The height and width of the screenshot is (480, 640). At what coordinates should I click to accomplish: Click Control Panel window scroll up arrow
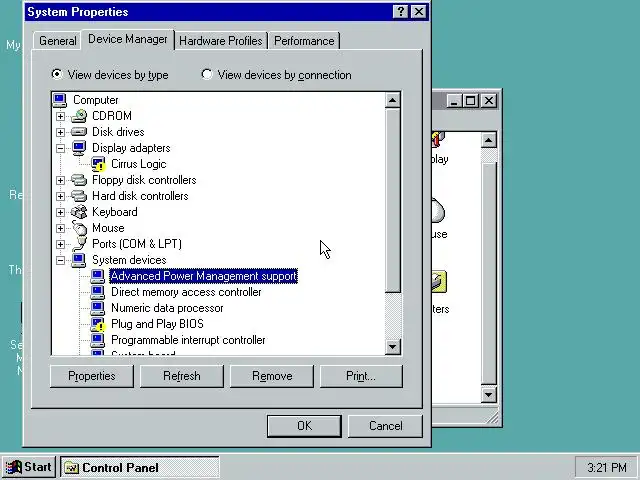pos(489,140)
